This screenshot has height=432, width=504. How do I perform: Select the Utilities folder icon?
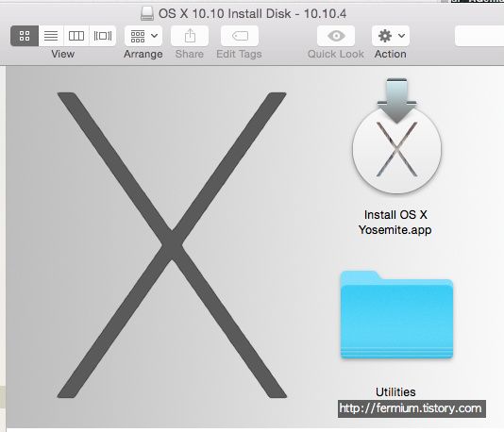tap(396, 315)
